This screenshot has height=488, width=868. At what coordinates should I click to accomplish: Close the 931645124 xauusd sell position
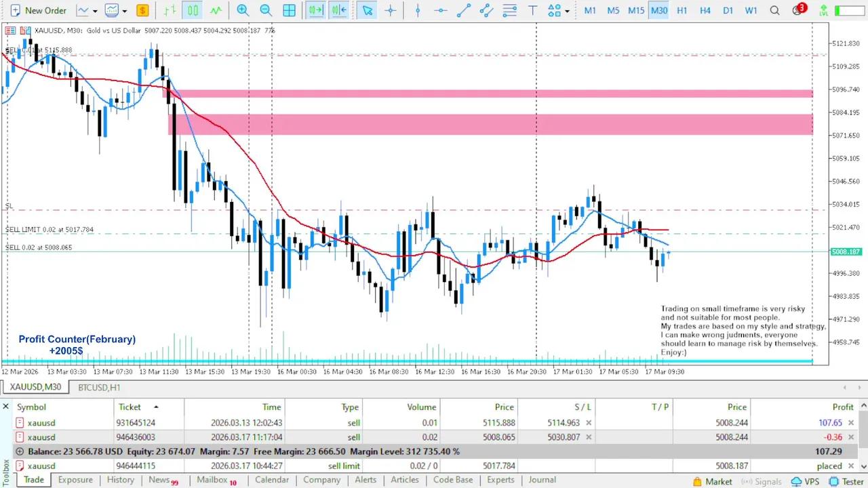coord(851,423)
